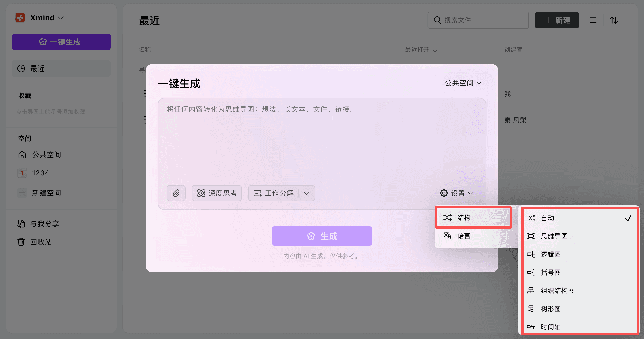This screenshot has height=339, width=644.
Task: Click the attachment paperclip icon
Action: 176,193
